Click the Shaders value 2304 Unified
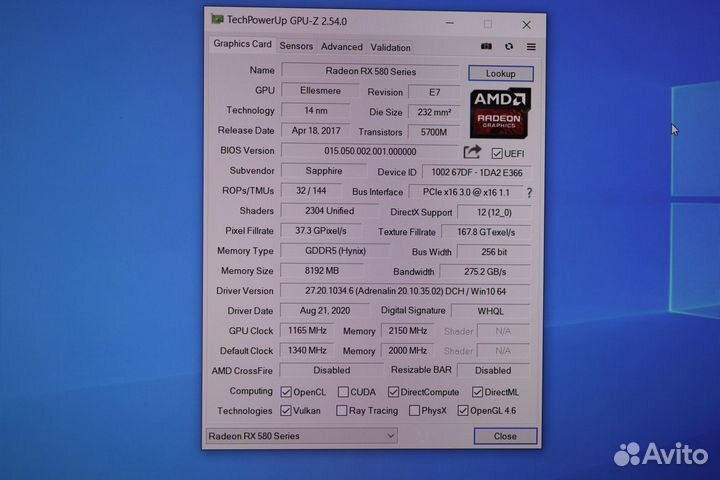720x480 pixels. tap(329, 211)
